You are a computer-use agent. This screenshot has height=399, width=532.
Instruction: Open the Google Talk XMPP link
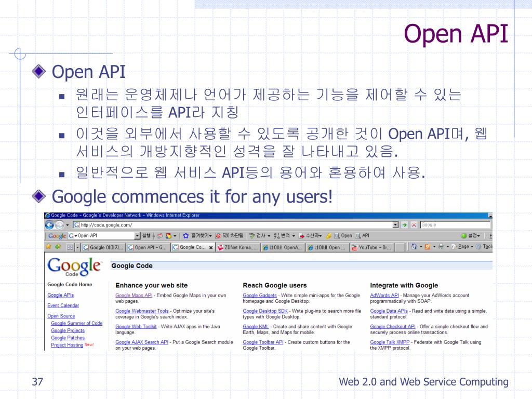click(x=390, y=342)
